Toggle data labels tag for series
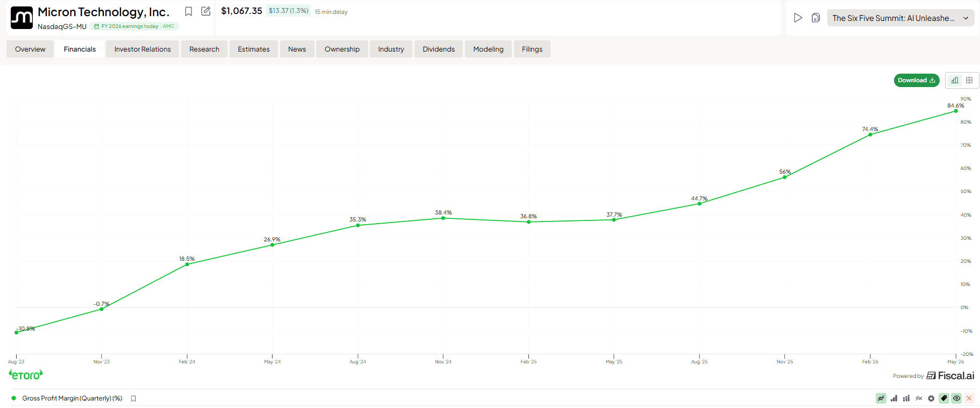The height and width of the screenshot is (408, 980). click(x=944, y=398)
